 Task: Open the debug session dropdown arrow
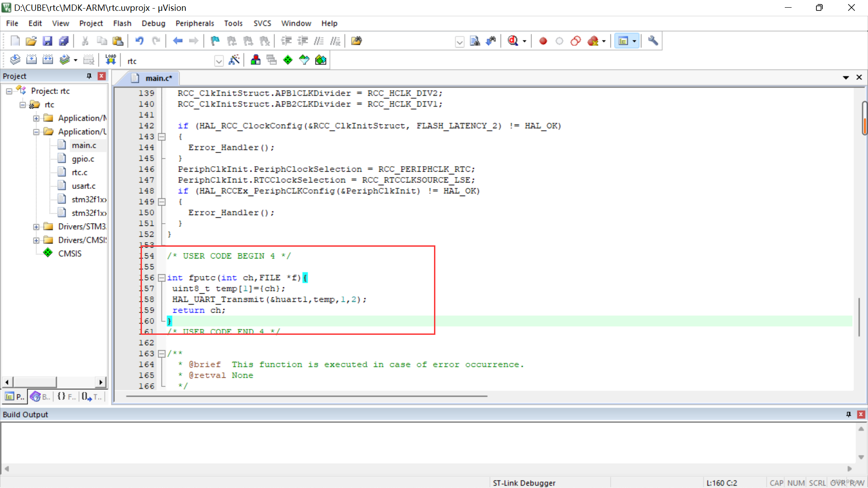coord(524,41)
